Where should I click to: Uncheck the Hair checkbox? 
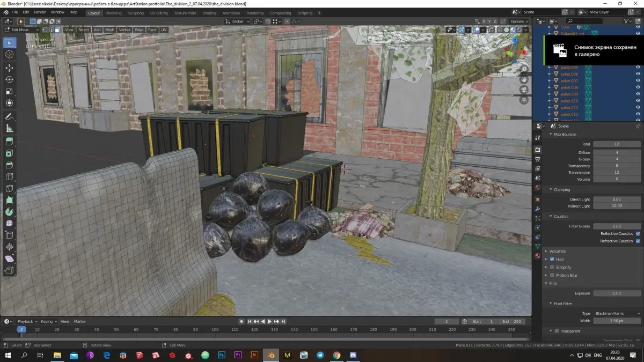pyautogui.click(x=552, y=259)
